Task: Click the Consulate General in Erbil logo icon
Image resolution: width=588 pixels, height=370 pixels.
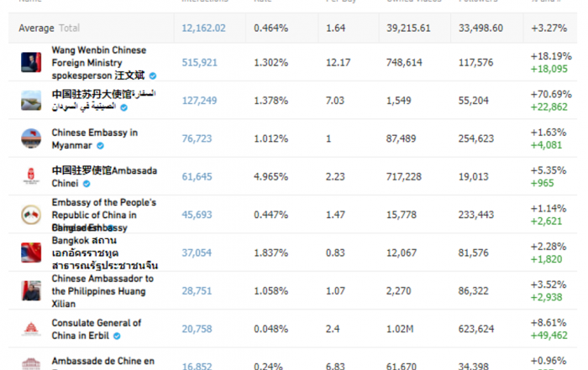Action: coord(31,329)
